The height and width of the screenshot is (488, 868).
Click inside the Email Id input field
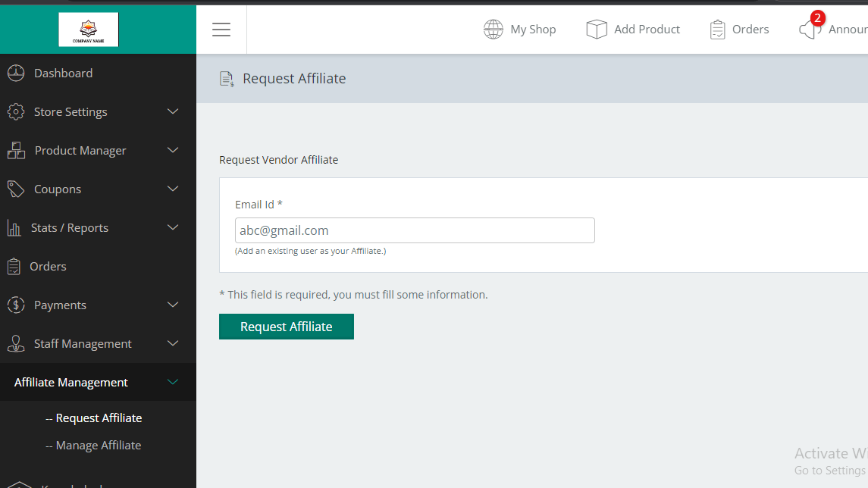(x=415, y=230)
